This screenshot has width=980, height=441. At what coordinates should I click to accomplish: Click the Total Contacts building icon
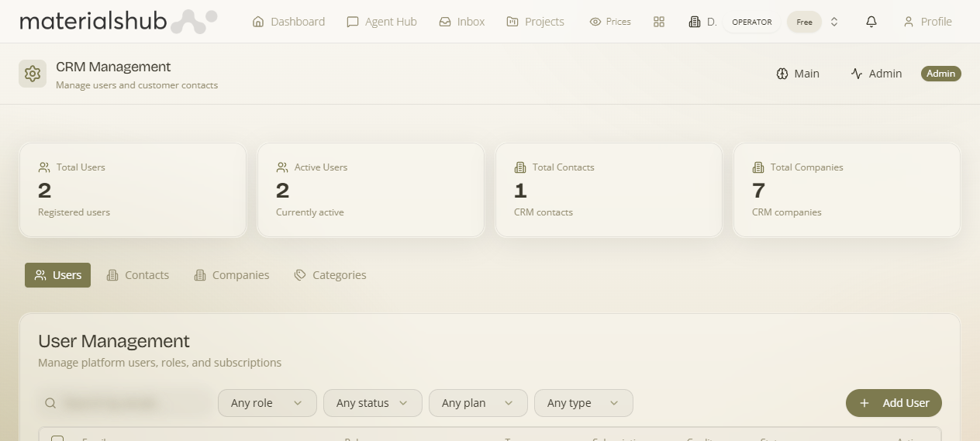coord(520,167)
